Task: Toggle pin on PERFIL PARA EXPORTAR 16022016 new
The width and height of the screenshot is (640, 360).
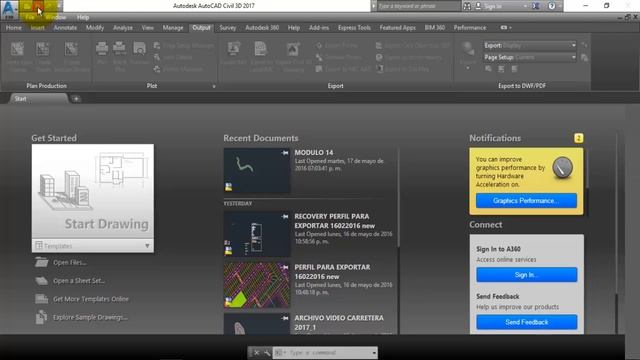Action: click(285, 267)
